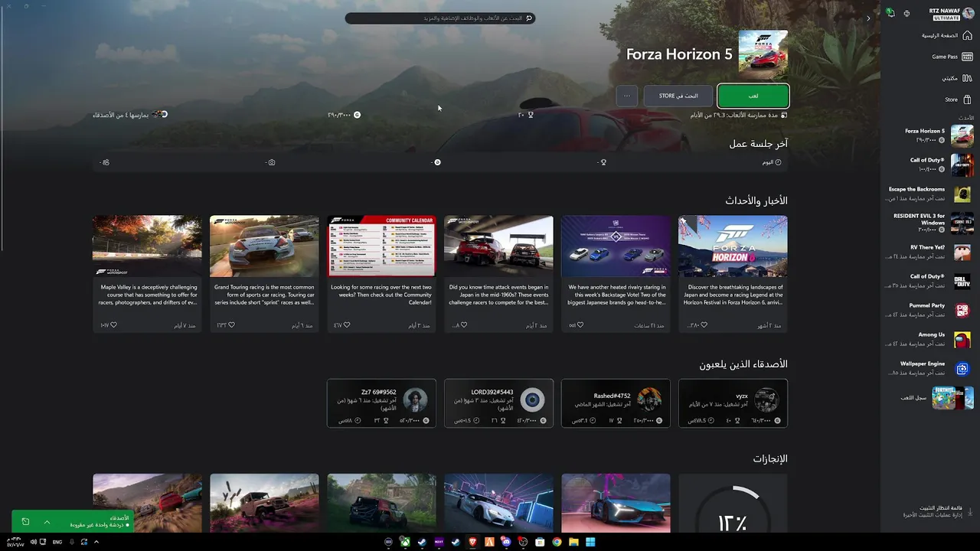
Task: Like the Grand Touring racing news post
Action: point(231,325)
